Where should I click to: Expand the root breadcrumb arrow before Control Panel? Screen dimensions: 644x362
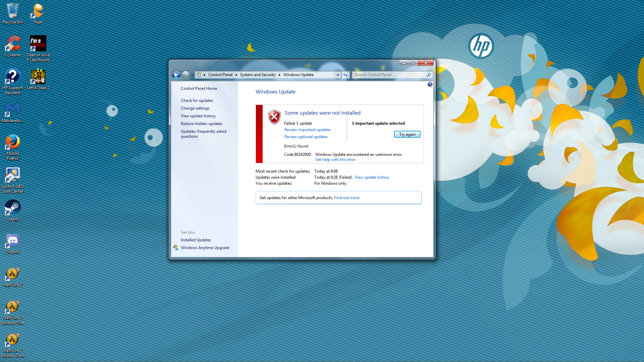204,75
